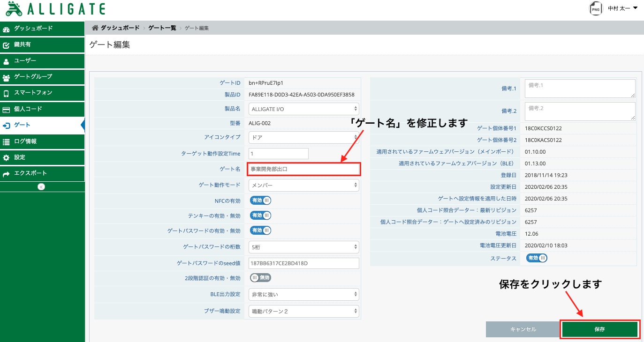Open ゲートグループ in the sidebar
This screenshot has width=644, height=342.
(x=42, y=77)
